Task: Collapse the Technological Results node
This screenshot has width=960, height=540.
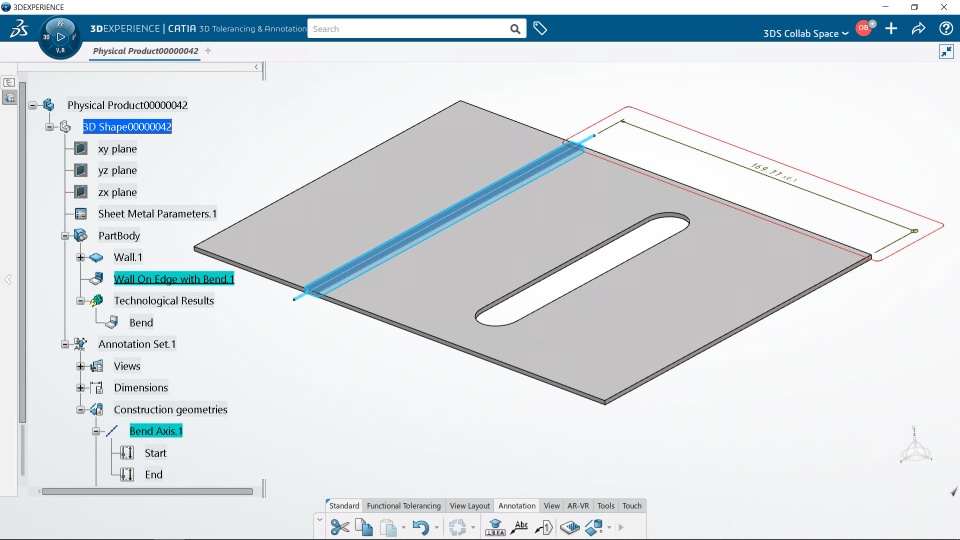Action: [80, 301]
